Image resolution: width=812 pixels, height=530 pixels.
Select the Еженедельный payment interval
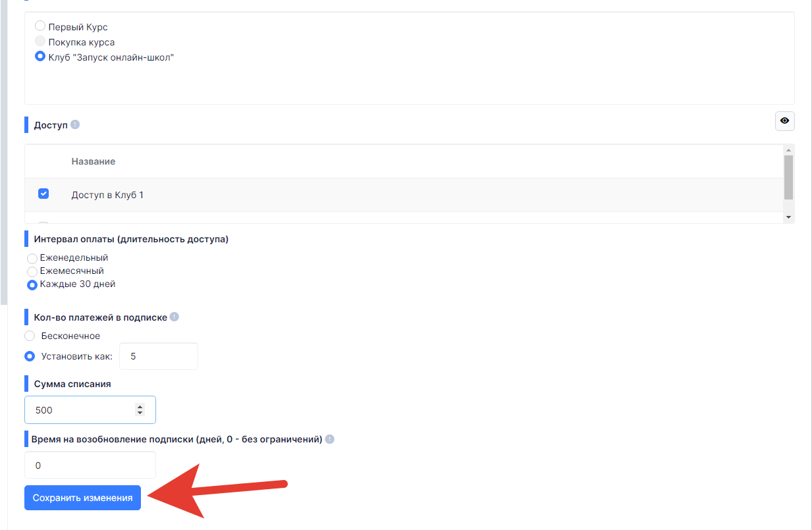(32, 259)
